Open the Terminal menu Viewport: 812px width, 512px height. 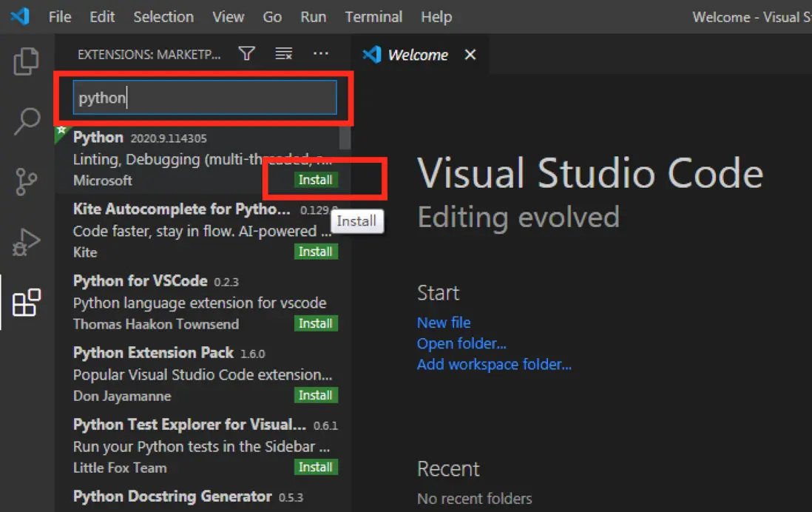tap(373, 17)
